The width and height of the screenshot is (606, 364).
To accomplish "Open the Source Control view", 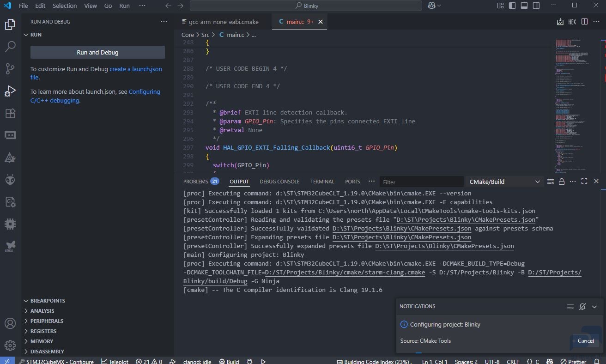I will click(x=10, y=69).
